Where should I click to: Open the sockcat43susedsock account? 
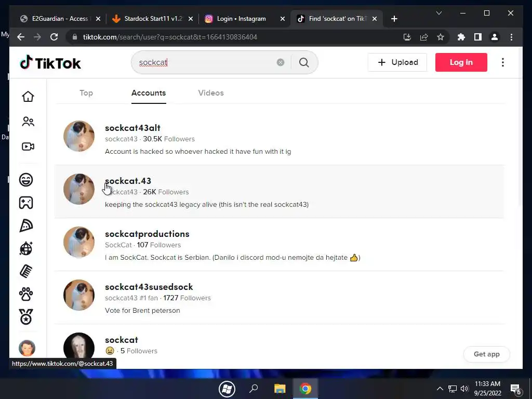click(x=149, y=287)
